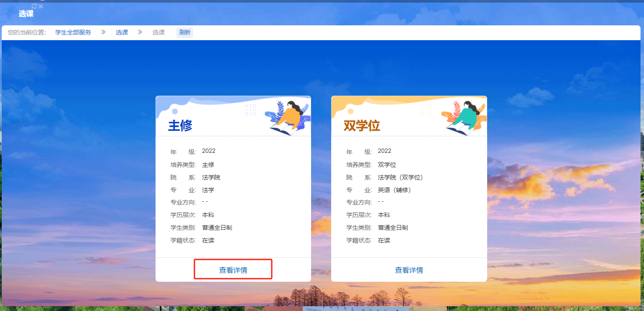Image resolution: width=644 pixels, height=311 pixels.
Task: Open 查看详情 on the 双学位 card
Action: click(409, 270)
